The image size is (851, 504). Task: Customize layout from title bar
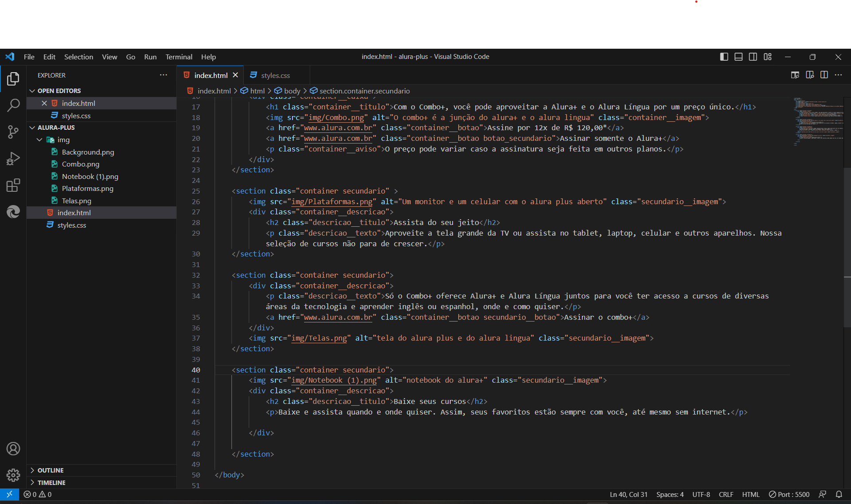768,57
